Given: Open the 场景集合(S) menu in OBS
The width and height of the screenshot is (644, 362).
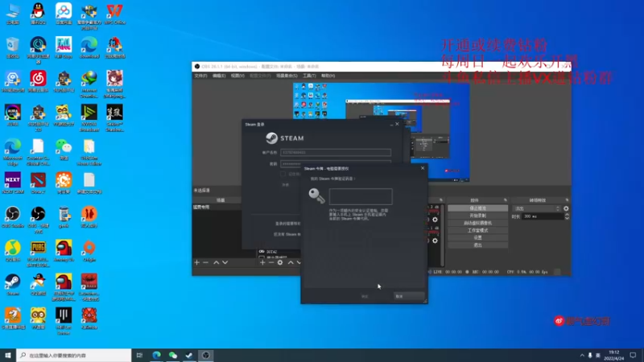Looking at the screenshot, I should pos(287,76).
